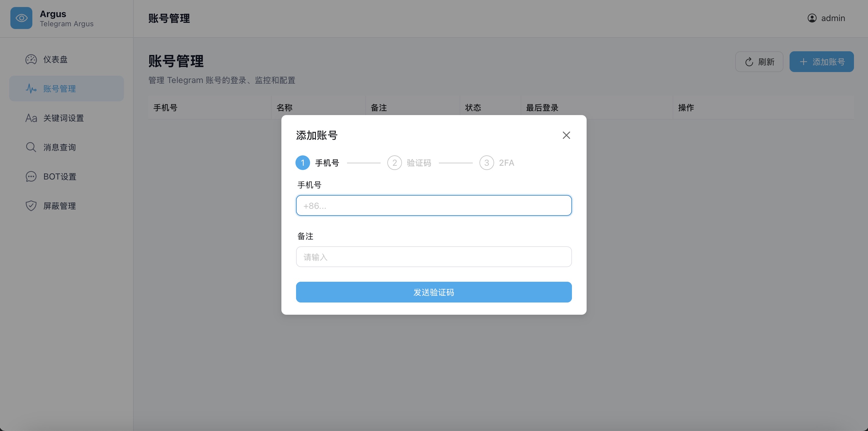This screenshot has height=431, width=868.
Task: Click the 手机号 step label in wizard
Action: click(x=327, y=163)
